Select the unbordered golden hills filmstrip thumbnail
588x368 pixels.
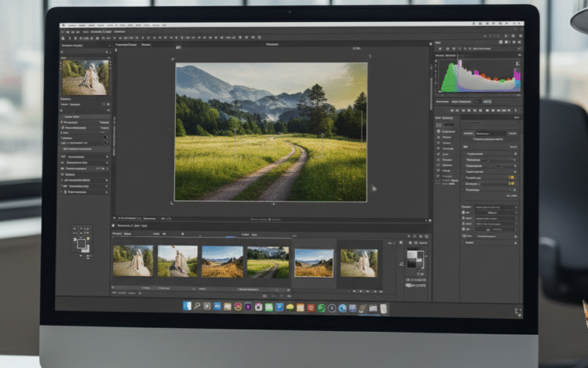[x=223, y=262]
